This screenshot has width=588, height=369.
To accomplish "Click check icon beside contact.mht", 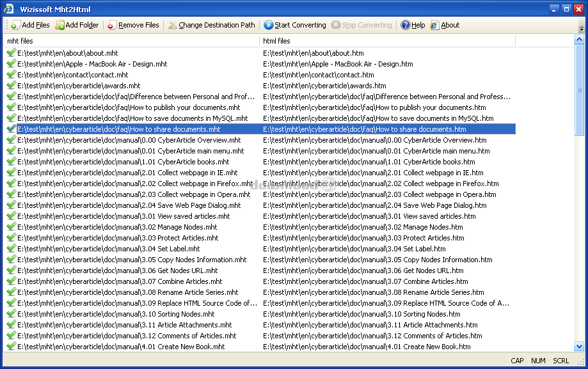I will pos(12,74).
